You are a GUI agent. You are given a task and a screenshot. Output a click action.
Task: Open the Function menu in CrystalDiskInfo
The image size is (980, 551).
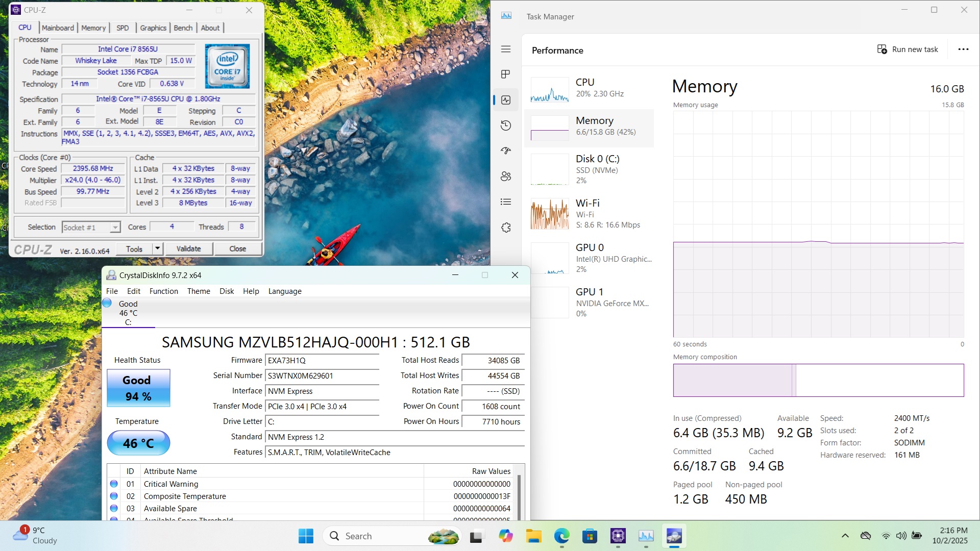(163, 291)
